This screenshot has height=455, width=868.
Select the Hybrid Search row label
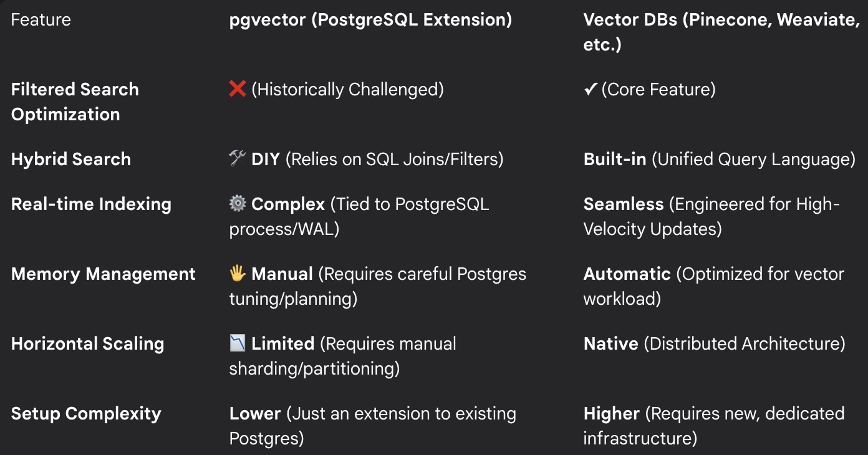(71, 160)
